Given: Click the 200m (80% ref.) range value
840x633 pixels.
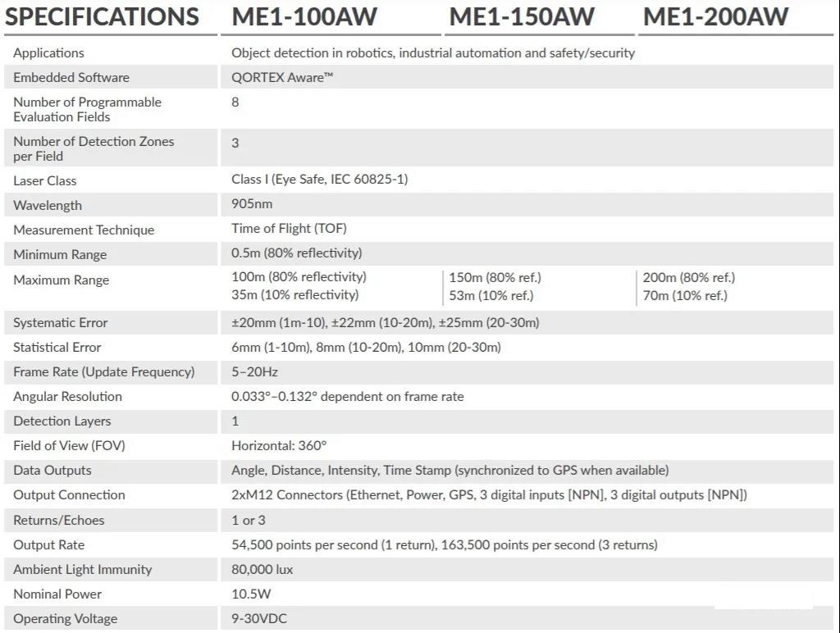Looking at the screenshot, I should click(689, 277).
